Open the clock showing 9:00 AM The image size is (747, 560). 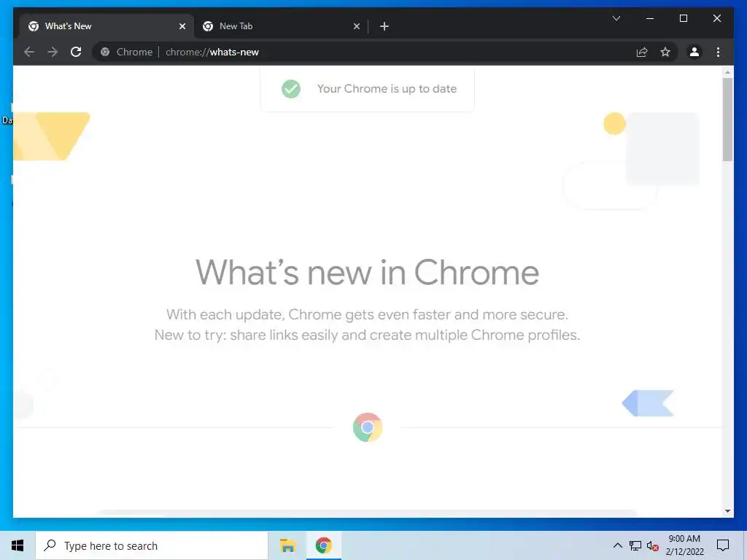click(x=684, y=545)
